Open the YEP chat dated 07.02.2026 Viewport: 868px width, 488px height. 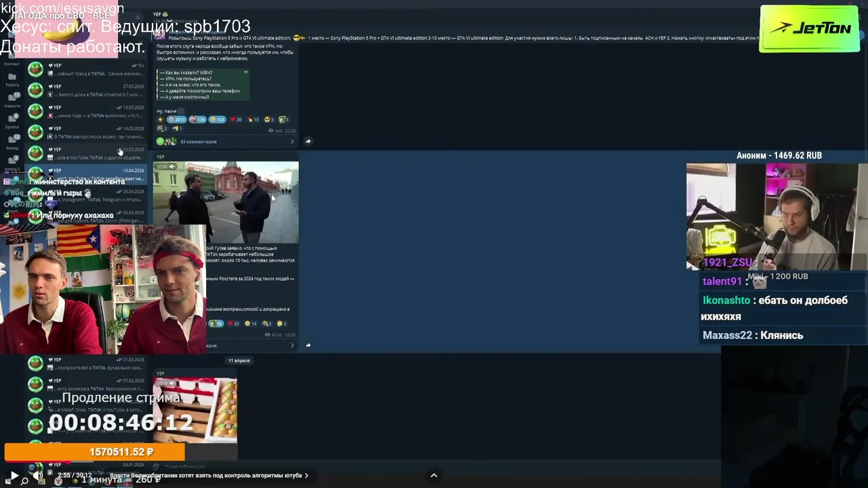click(x=86, y=384)
